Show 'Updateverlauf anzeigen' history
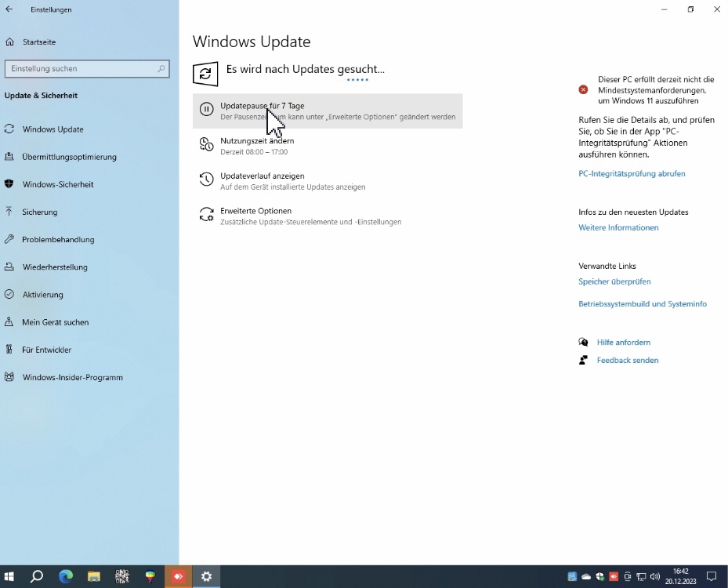The image size is (728, 588). (x=292, y=181)
